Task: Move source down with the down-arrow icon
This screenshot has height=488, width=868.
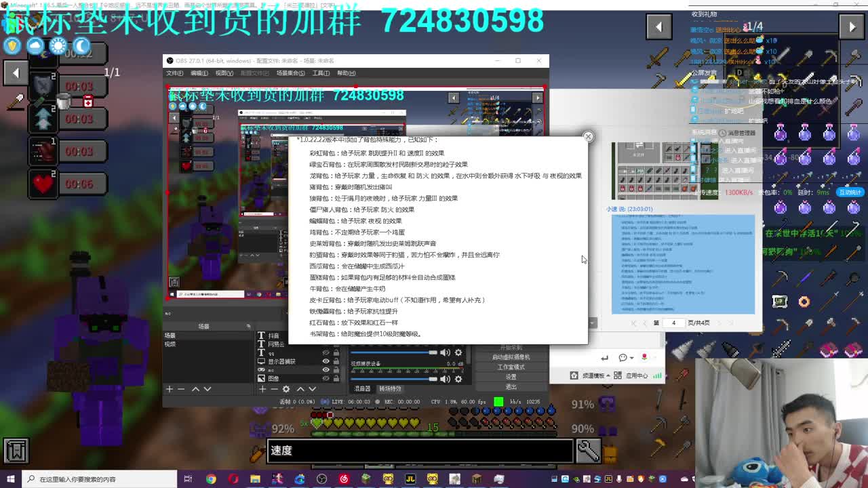Action: click(312, 388)
